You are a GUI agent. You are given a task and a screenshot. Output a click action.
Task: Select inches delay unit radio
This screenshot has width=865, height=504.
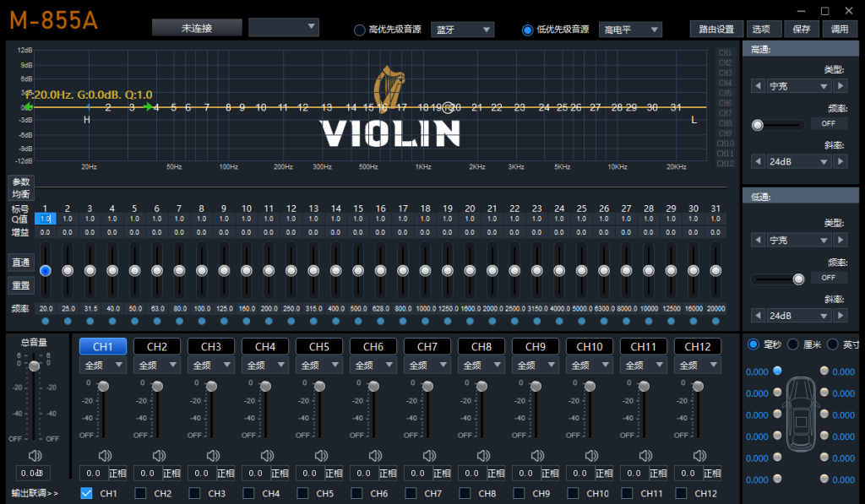point(832,344)
